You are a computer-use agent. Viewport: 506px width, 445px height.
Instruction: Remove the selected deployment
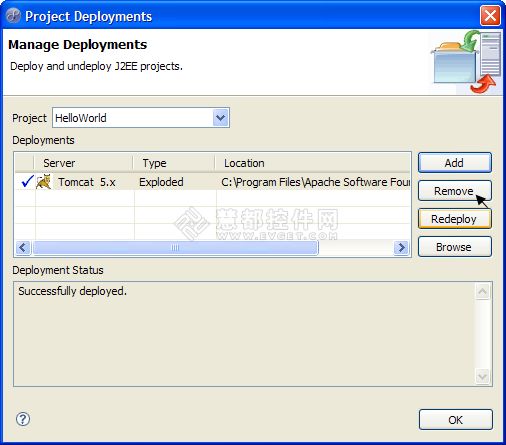[x=455, y=191]
